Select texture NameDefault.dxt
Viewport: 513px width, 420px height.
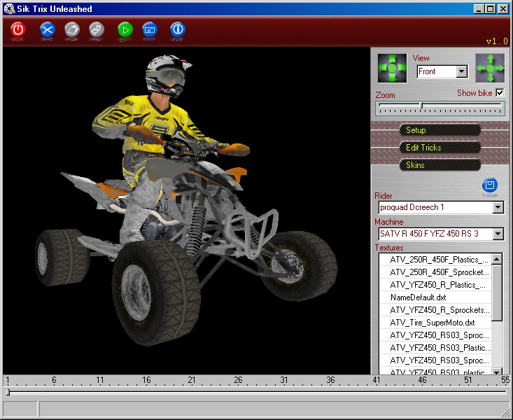tap(436, 297)
